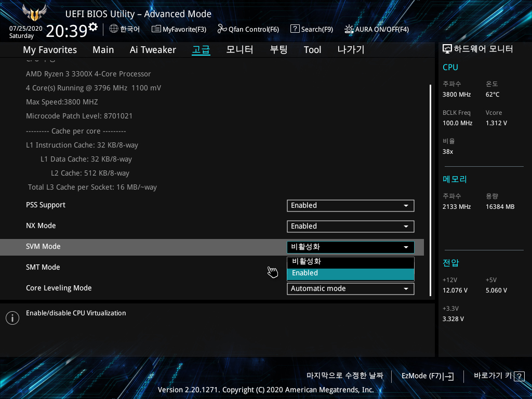Switch to the Main tab
This screenshot has width=532, height=399.
[x=103, y=50]
